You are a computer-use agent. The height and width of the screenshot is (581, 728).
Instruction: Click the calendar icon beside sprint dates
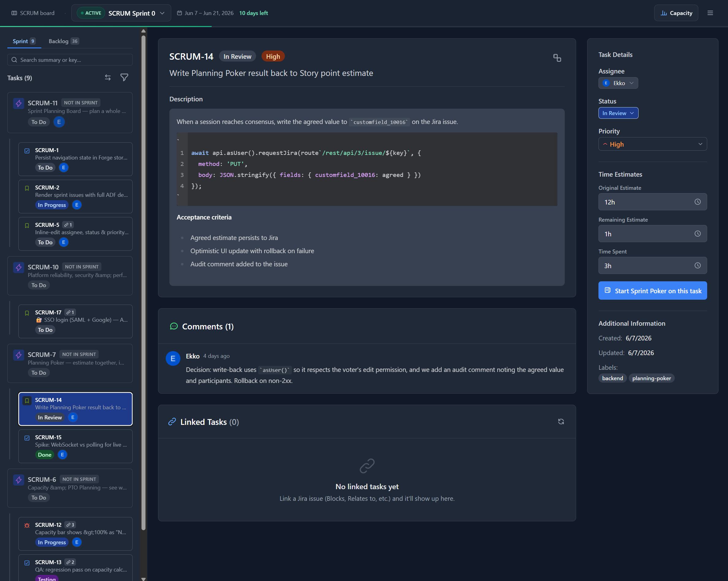click(x=180, y=13)
